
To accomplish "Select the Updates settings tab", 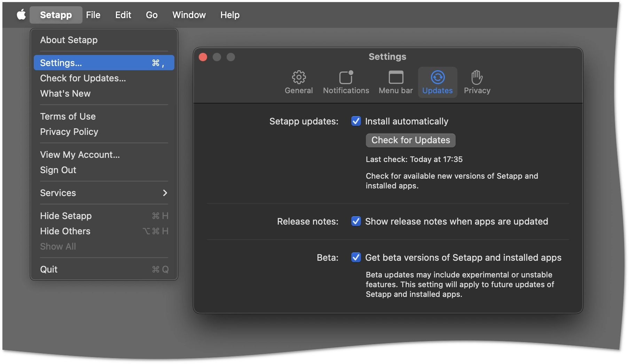I will point(438,82).
